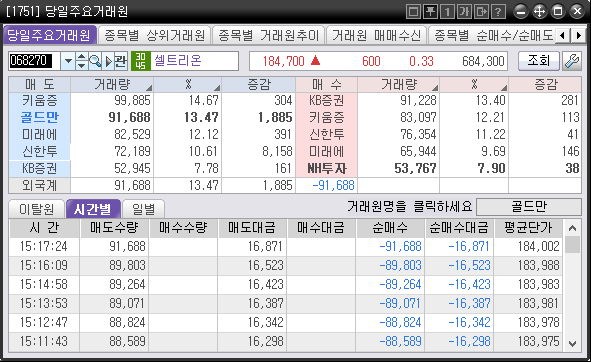Click the current price 184,700
This screenshot has height=362, width=591.
[283, 61]
